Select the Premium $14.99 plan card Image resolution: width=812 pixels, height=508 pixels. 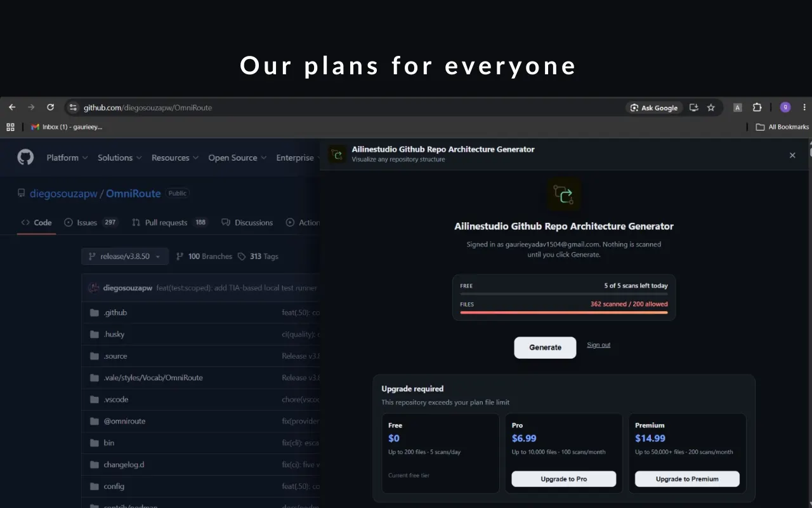coord(687,453)
